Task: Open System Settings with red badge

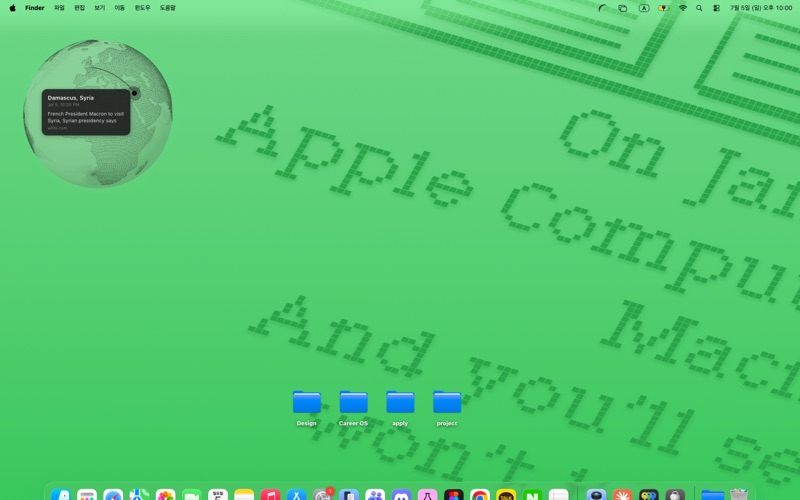Action: pos(322,495)
